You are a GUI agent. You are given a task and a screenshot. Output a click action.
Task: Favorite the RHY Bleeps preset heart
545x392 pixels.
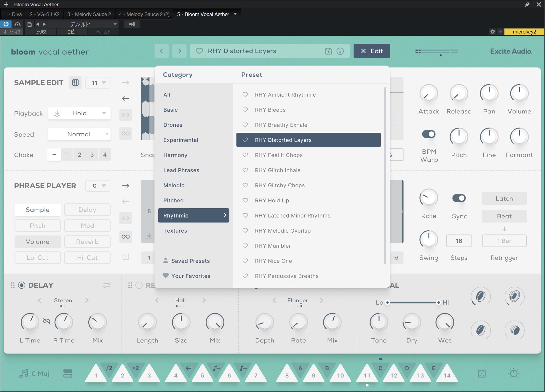[x=245, y=110]
